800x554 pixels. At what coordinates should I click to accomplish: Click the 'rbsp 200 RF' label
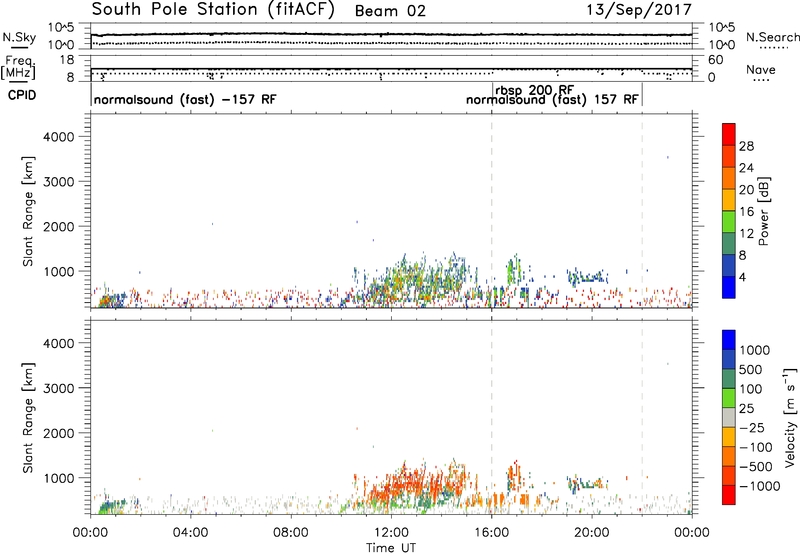[535, 90]
